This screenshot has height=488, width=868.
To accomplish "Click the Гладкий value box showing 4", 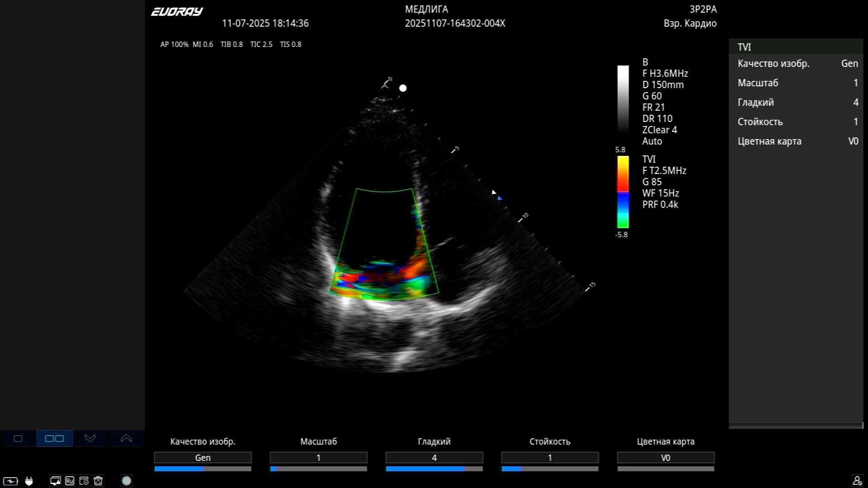I will [x=434, y=458].
